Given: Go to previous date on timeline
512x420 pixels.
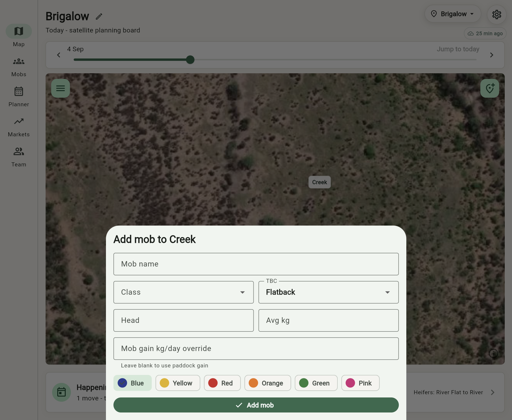Looking at the screenshot, I should click(x=59, y=55).
